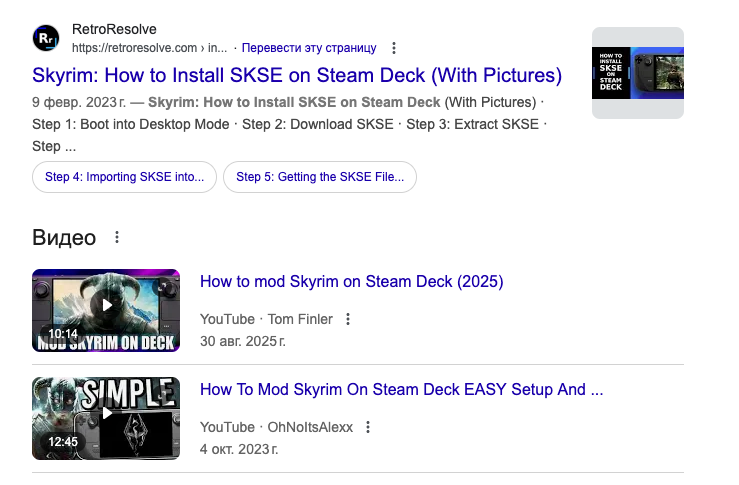
Task: Click Перевести эту страницу link
Action: [x=309, y=48]
